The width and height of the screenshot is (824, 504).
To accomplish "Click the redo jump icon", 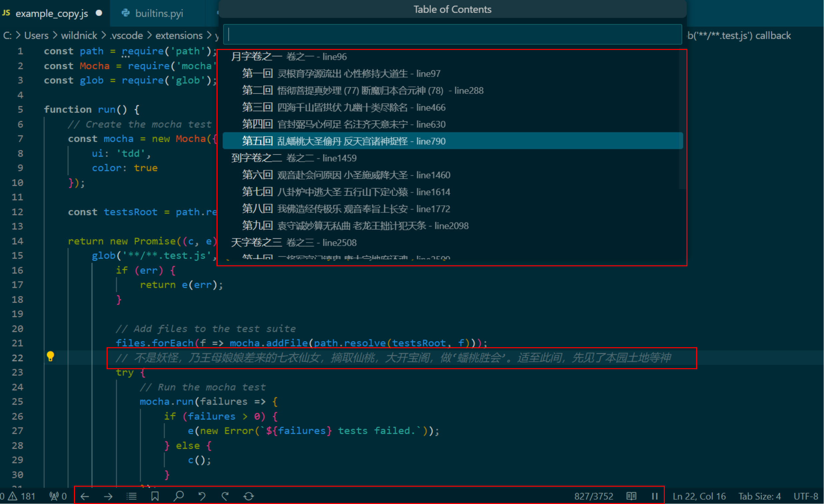I will point(225,496).
